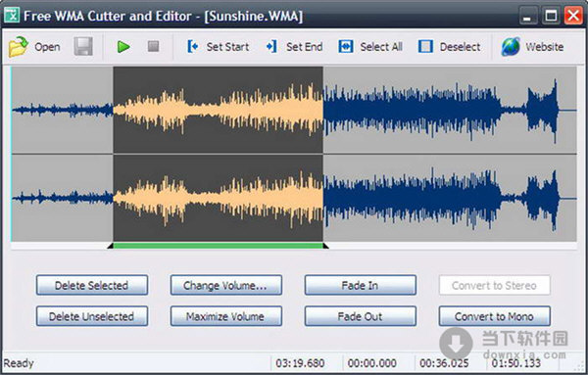Click the Select All icon

345,46
